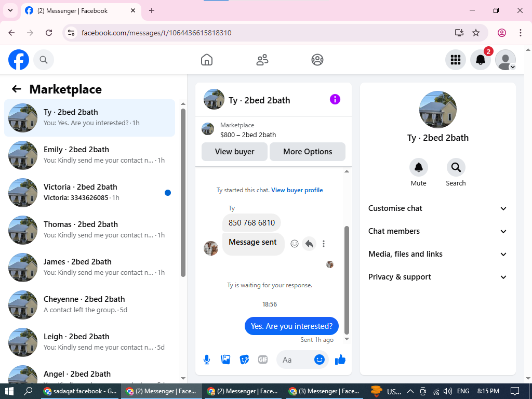Open the Chrome profile icon
The width and height of the screenshot is (532, 399).
click(502, 33)
